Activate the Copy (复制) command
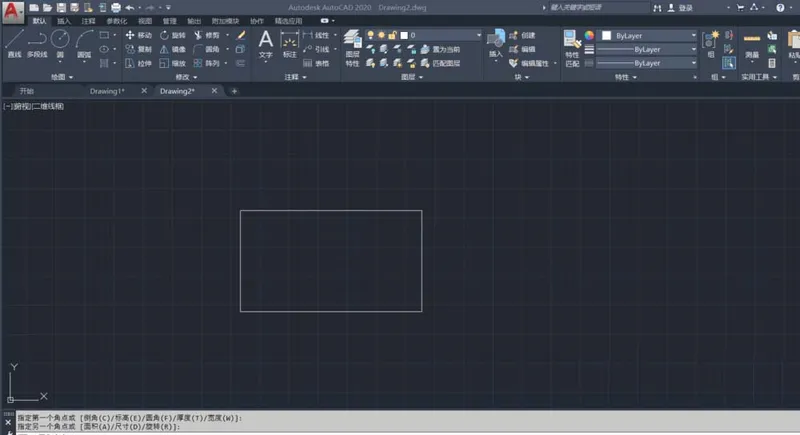 click(138, 49)
